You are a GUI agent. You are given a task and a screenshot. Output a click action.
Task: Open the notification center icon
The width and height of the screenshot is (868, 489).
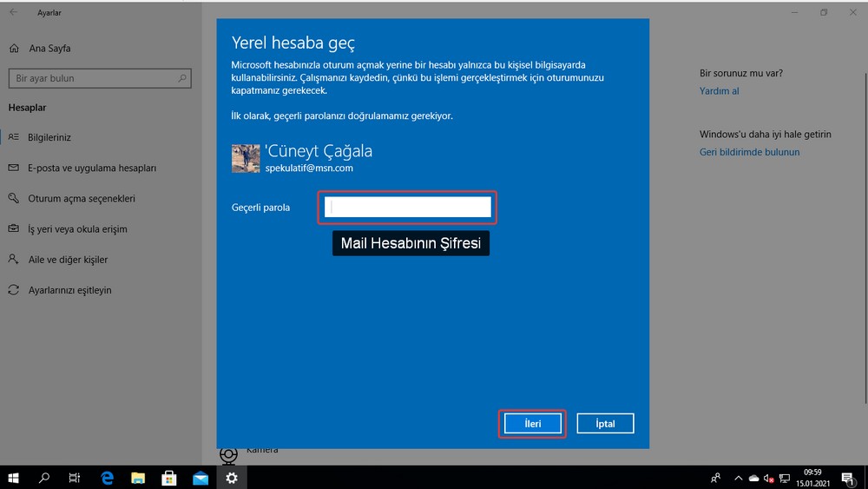847,477
